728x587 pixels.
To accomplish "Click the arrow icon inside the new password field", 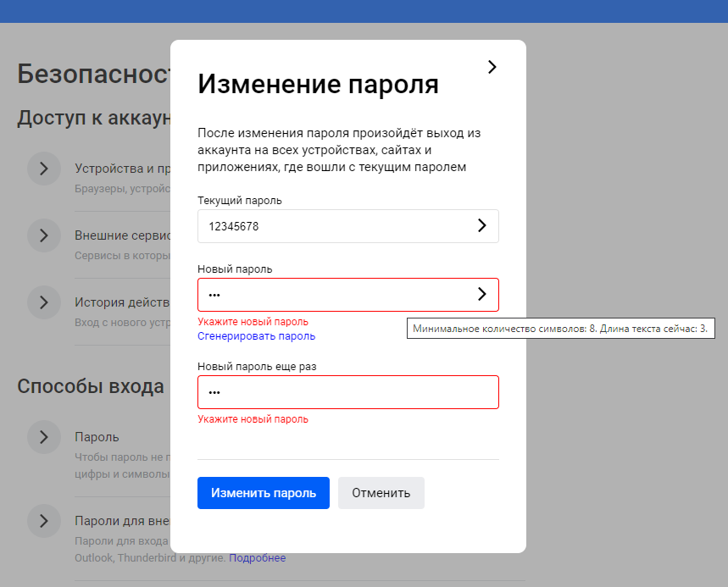I will [482, 294].
